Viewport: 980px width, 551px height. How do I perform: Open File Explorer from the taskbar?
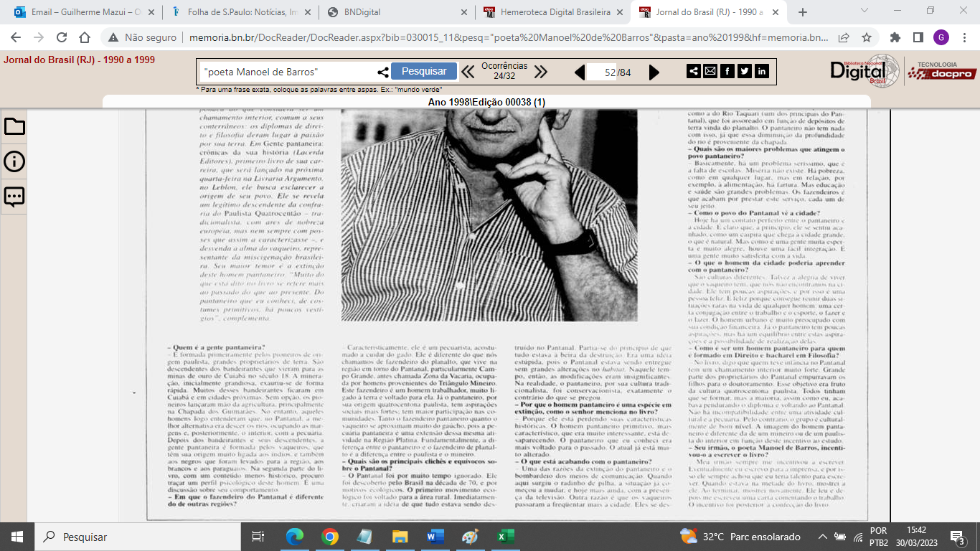pos(400,537)
